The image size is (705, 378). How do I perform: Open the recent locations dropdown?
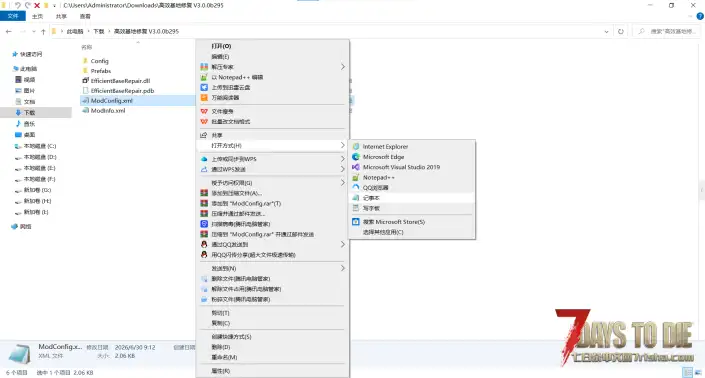click(x=34, y=31)
